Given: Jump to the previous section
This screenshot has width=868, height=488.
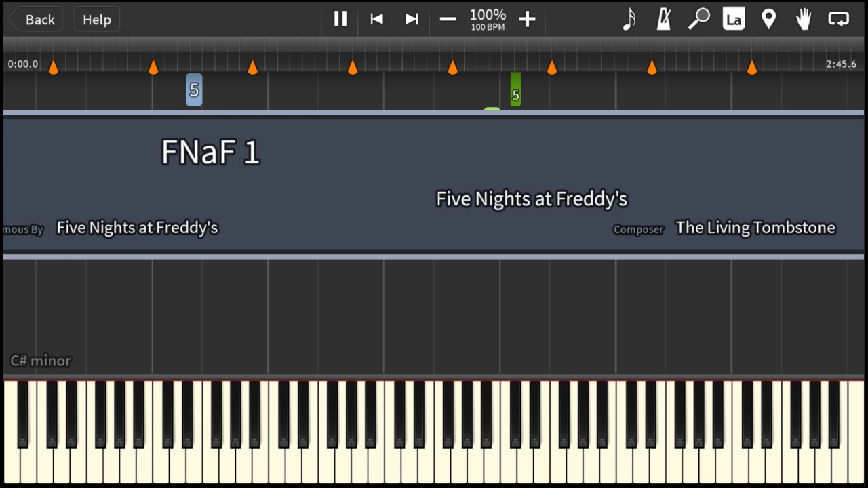Looking at the screenshot, I should coord(376,19).
